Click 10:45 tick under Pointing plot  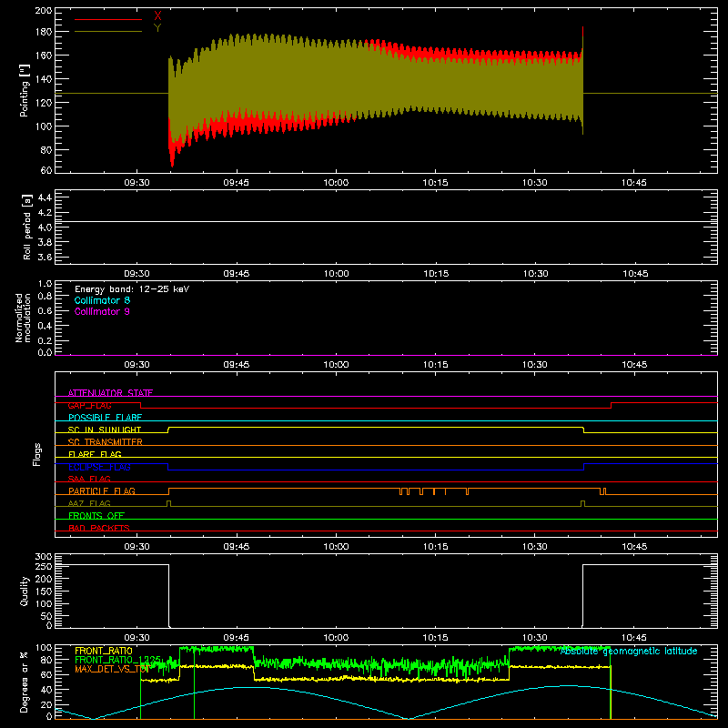pos(634,183)
